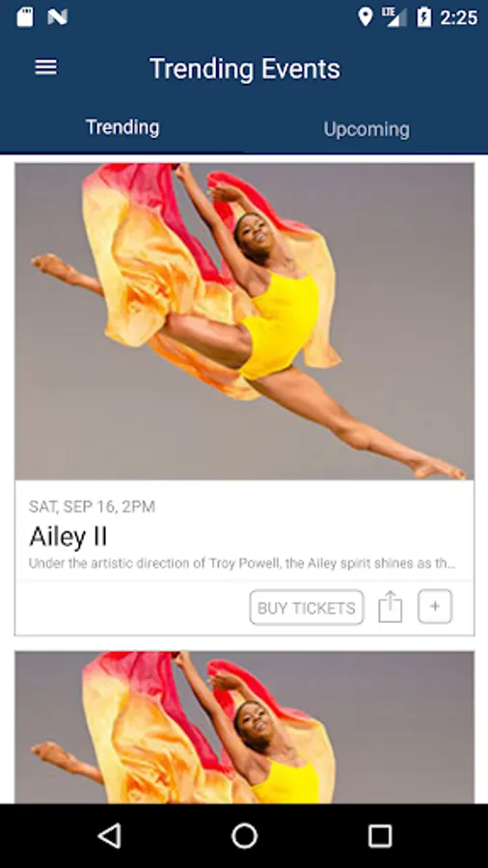Tap the N notification icon in status bar

click(58, 17)
